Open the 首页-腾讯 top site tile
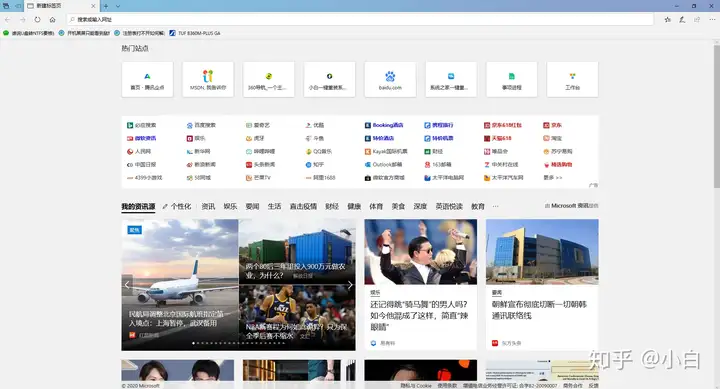The width and height of the screenshot is (720, 389). pyautogui.click(x=147, y=79)
